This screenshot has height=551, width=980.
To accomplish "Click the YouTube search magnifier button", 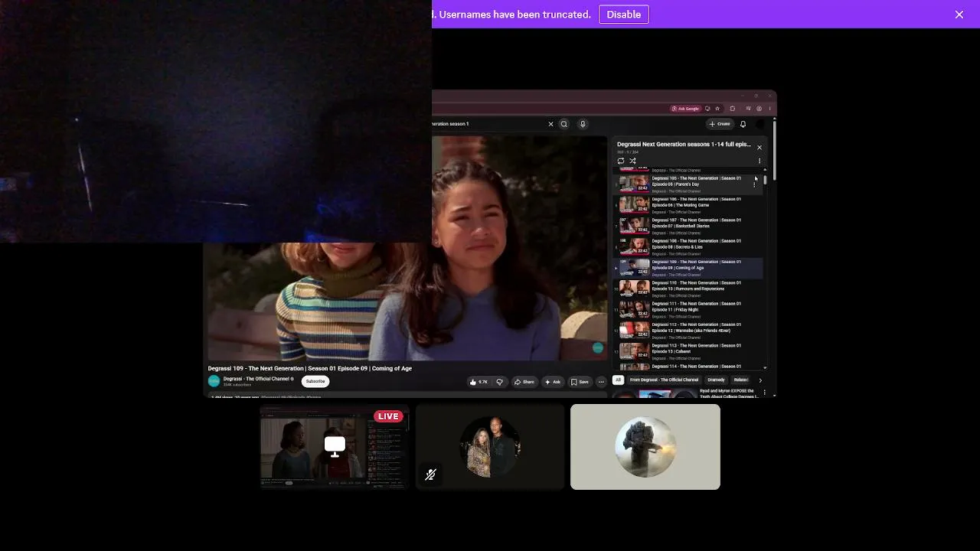I will (x=564, y=124).
